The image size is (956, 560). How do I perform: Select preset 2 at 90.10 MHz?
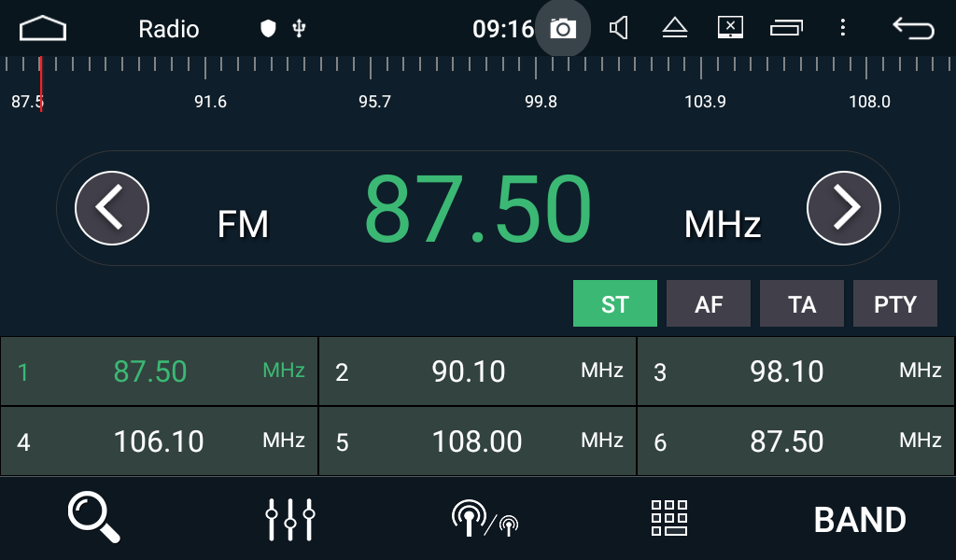(477, 371)
